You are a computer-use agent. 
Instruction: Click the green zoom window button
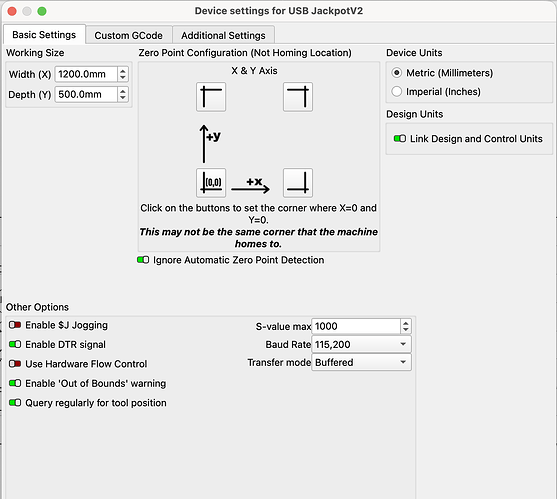tap(42, 11)
